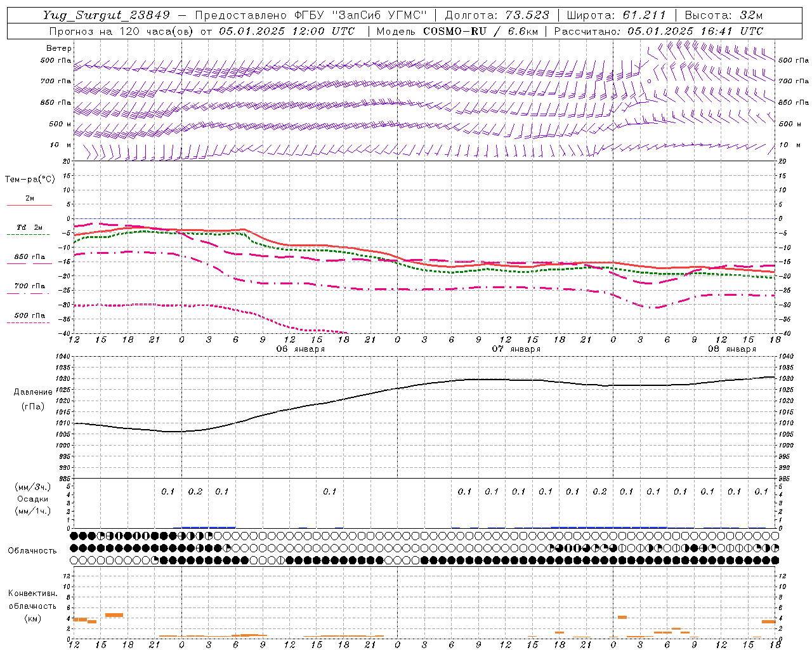This screenshot has width=812, height=650.
Task: Click the Давление pressure panel label
Action: click(x=33, y=392)
